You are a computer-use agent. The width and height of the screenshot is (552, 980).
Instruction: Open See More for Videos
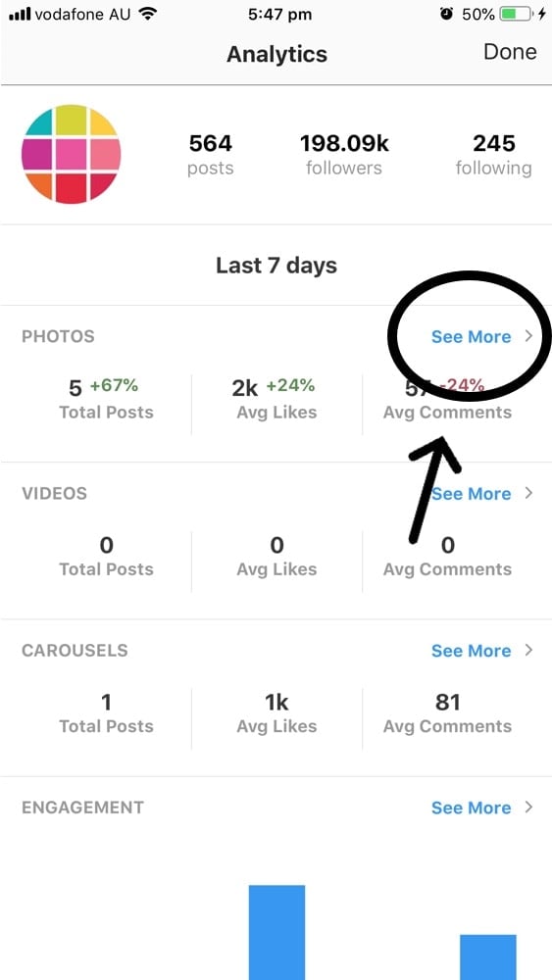tap(472, 494)
